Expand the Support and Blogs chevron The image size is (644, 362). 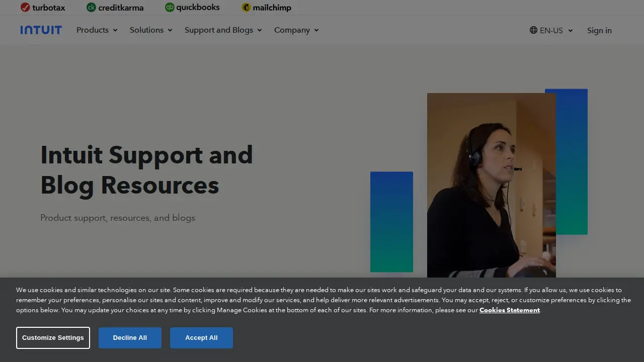(260, 30)
